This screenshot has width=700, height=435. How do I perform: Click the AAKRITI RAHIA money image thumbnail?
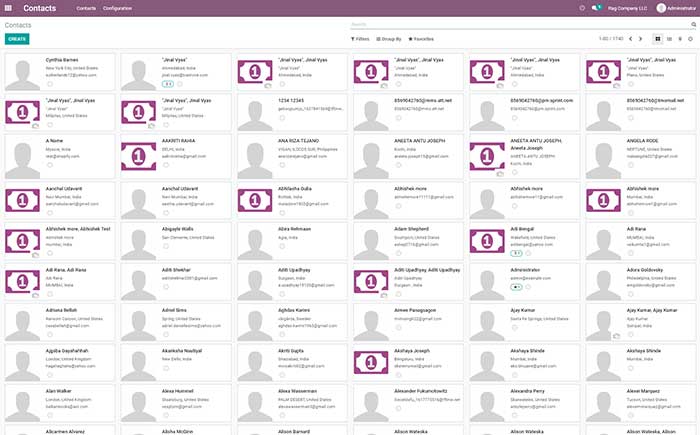click(x=138, y=157)
